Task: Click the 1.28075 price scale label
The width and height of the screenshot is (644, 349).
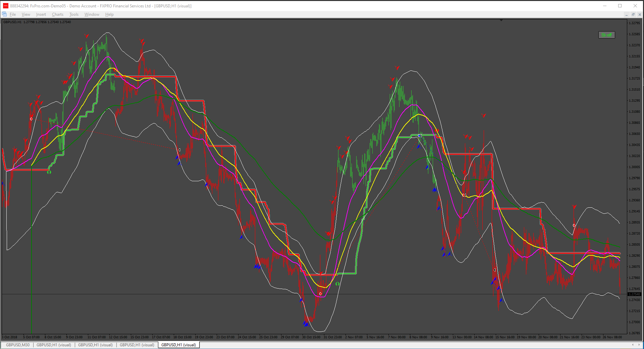Action: (x=634, y=267)
